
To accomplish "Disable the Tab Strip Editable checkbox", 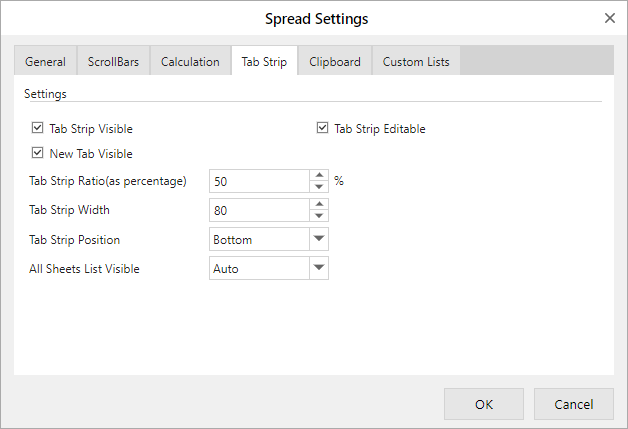I will coord(322,128).
